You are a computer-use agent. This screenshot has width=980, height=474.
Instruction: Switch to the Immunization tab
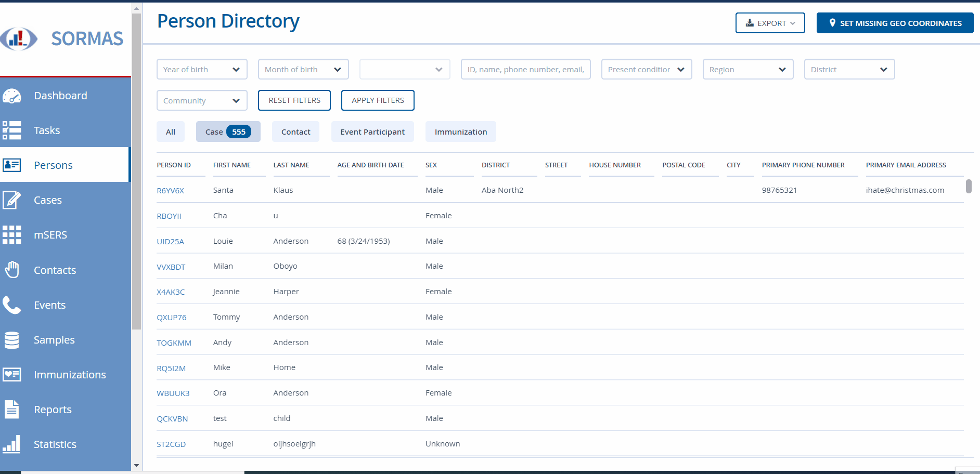(461, 131)
